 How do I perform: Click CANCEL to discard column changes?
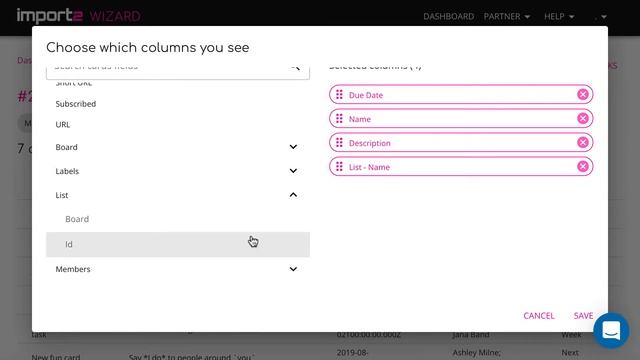coord(539,316)
